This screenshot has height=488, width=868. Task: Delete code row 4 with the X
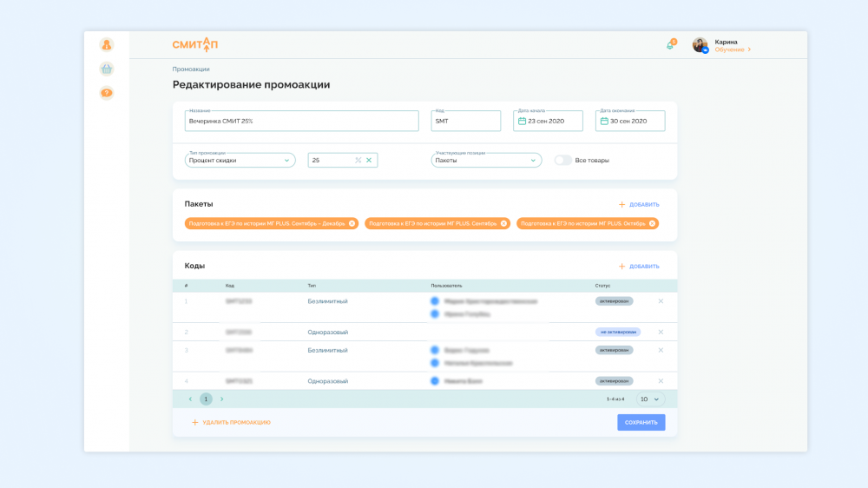[661, 381]
